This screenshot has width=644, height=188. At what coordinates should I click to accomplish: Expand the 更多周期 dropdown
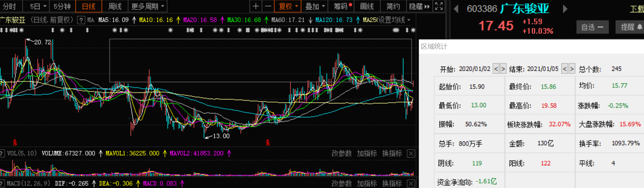[x=147, y=6]
